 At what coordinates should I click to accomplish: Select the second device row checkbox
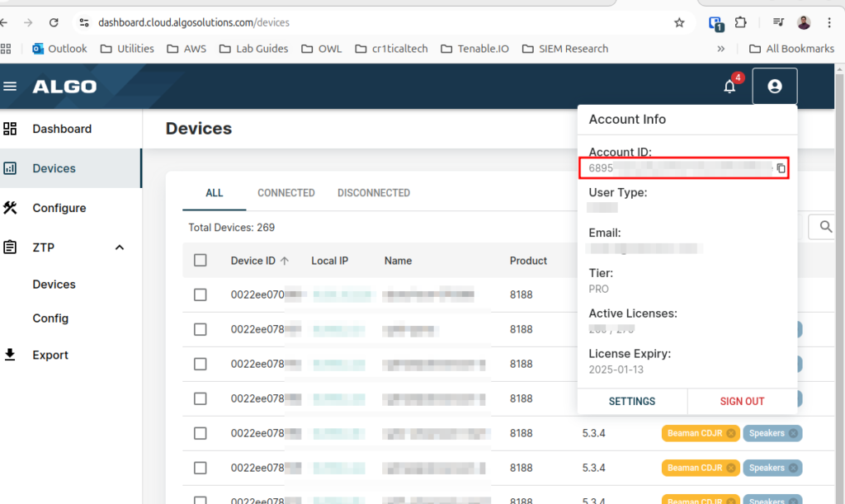click(x=200, y=329)
